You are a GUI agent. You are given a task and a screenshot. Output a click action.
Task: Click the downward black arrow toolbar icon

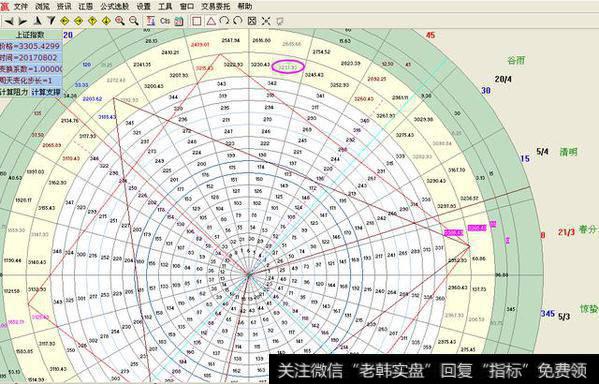pyautogui.click(x=50, y=21)
